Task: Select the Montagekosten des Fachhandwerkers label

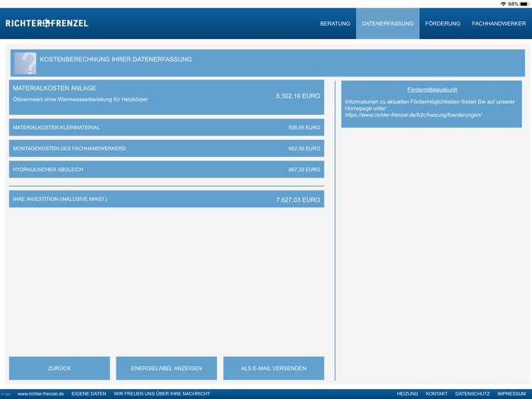Action: coord(70,148)
